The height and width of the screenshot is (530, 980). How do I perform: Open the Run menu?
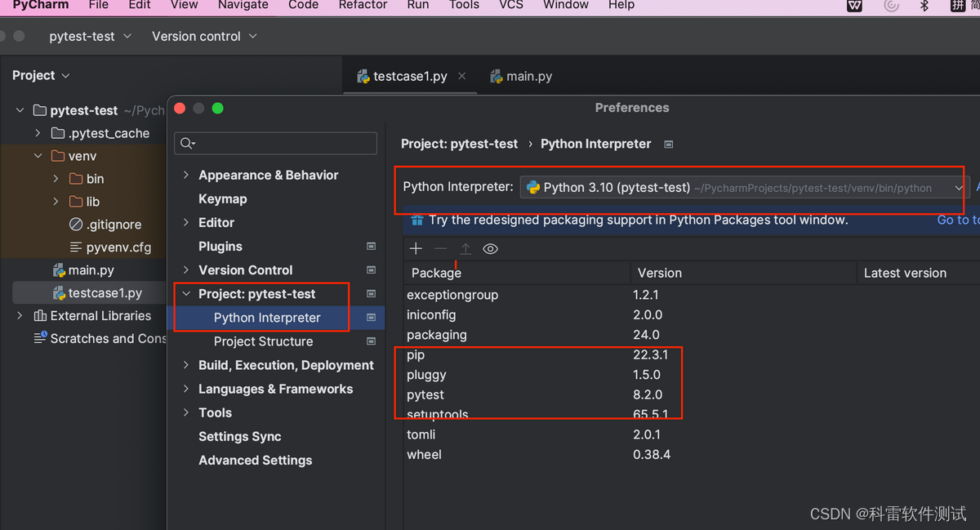pyautogui.click(x=418, y=5)
